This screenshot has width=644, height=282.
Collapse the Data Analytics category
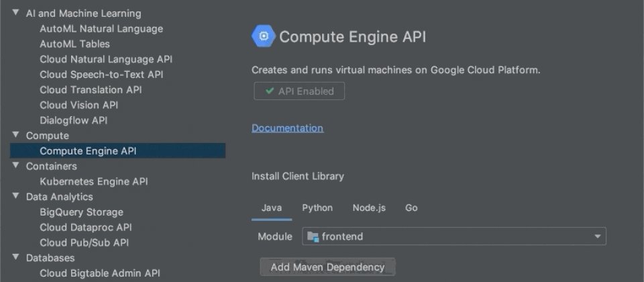[x=16, y=196]
